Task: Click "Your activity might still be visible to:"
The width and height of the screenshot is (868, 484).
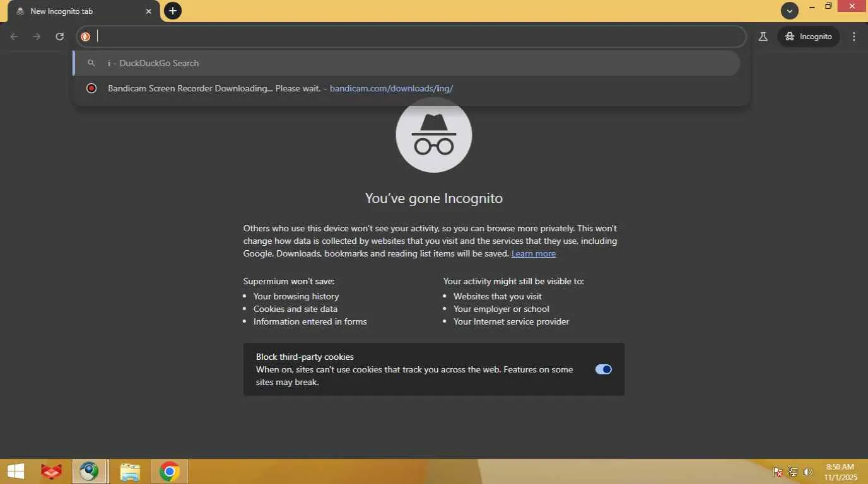Action: click(513, 281)
